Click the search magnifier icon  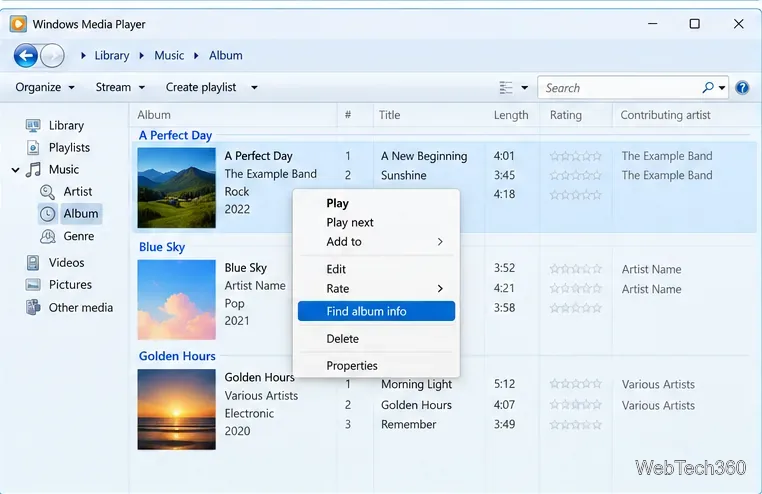(x=708, y=87)
